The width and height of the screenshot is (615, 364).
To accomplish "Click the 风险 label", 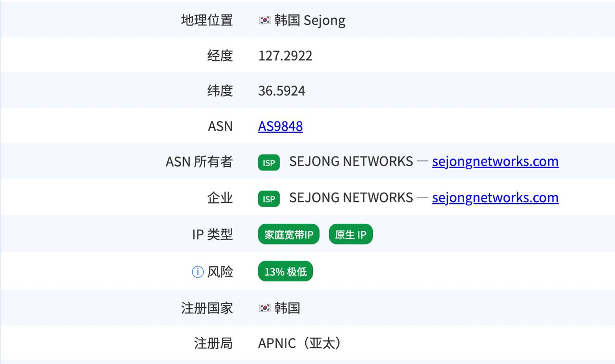I will (220, 272).
